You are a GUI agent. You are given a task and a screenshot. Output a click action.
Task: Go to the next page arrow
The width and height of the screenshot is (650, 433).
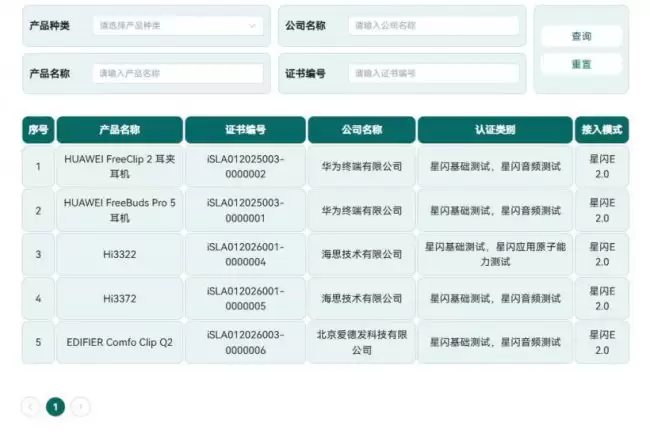pyautogui.click(x=81, y=407)
